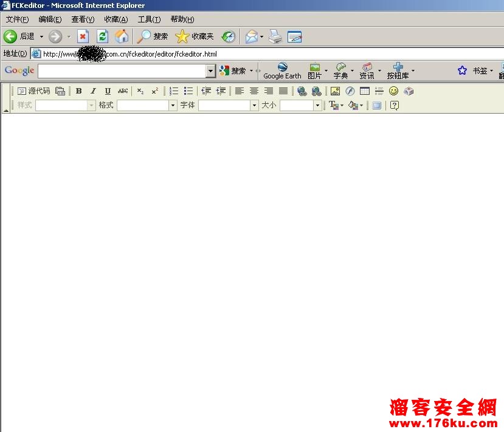Click the Home icon
Image resolution: width=504 pixels, height=432 pixels.
point(122,36)
